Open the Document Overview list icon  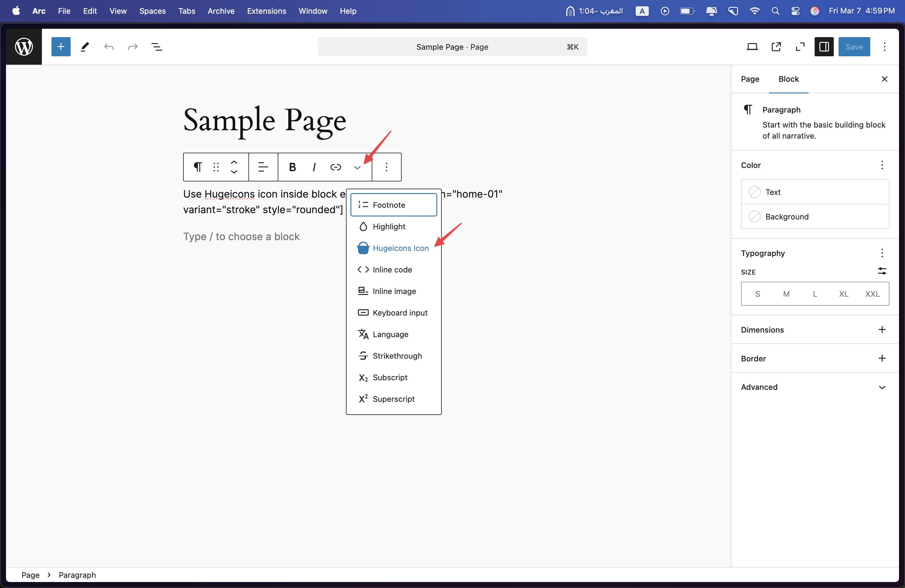157,47
